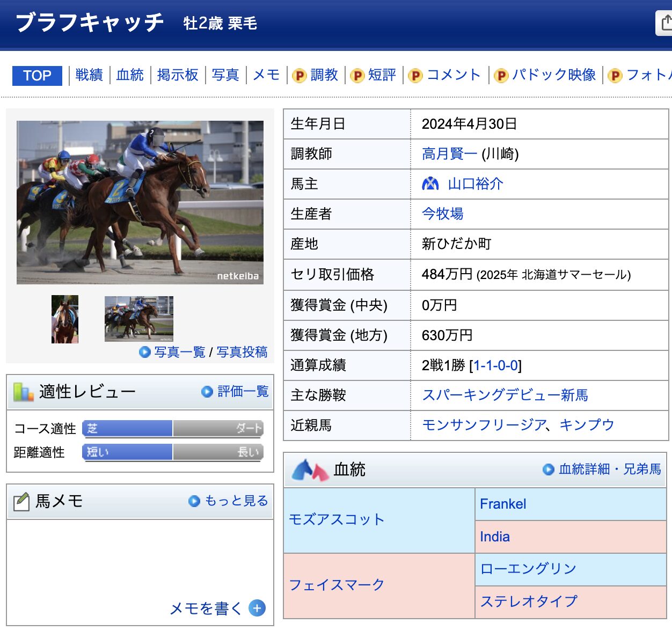Select the TOP tab

[x=37, y=76]
